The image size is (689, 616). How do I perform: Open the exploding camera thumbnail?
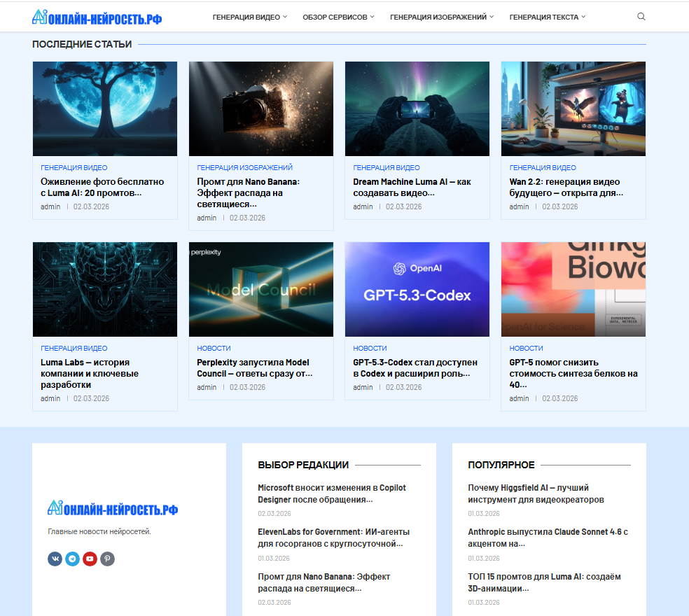pyautogui.click(x=261, y=108)
